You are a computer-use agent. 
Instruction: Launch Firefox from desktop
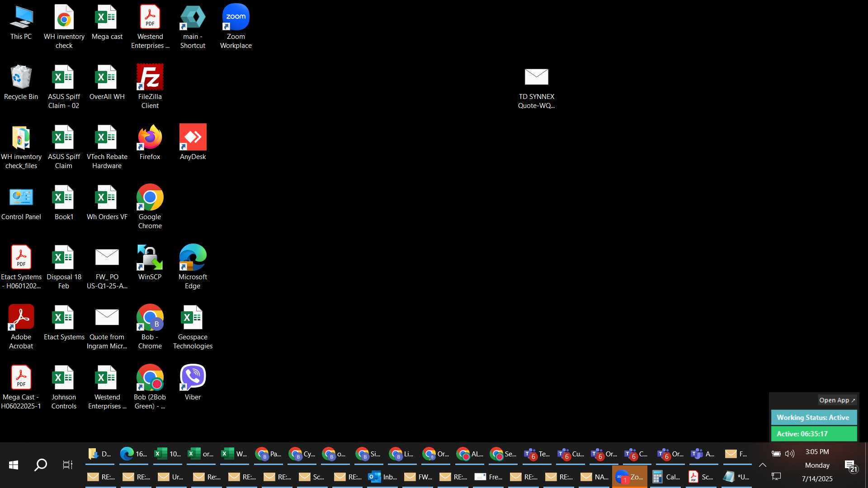[150, 143]
